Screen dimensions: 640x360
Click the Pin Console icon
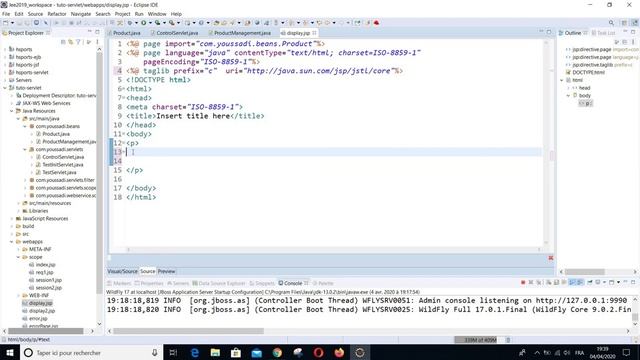coord(590,282)
